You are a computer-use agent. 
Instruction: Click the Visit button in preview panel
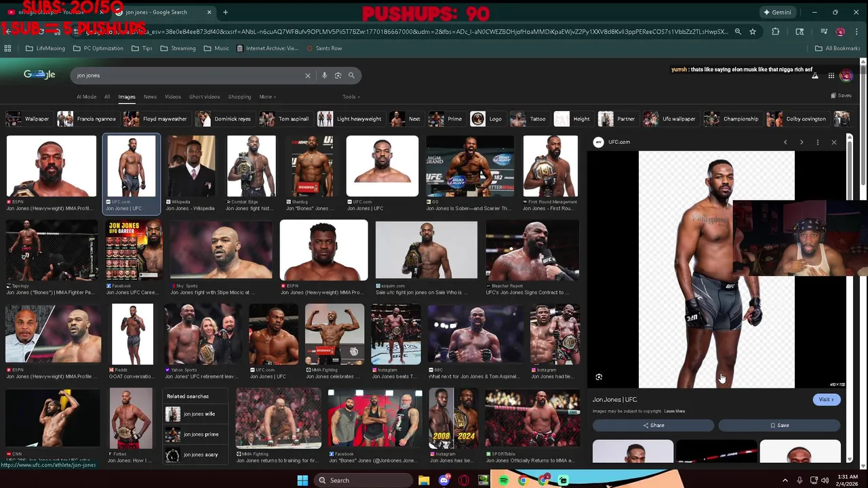click(827, 399)
